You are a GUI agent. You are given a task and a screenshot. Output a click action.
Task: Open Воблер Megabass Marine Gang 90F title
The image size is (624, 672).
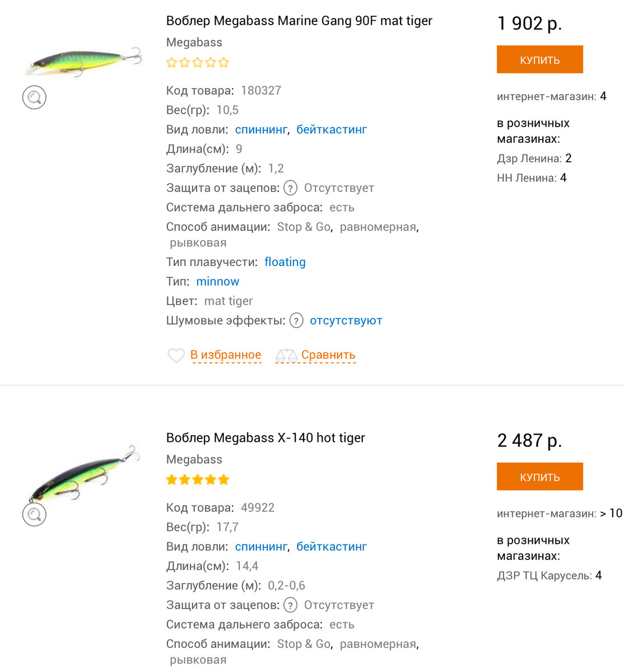click(x=299, y=21)
